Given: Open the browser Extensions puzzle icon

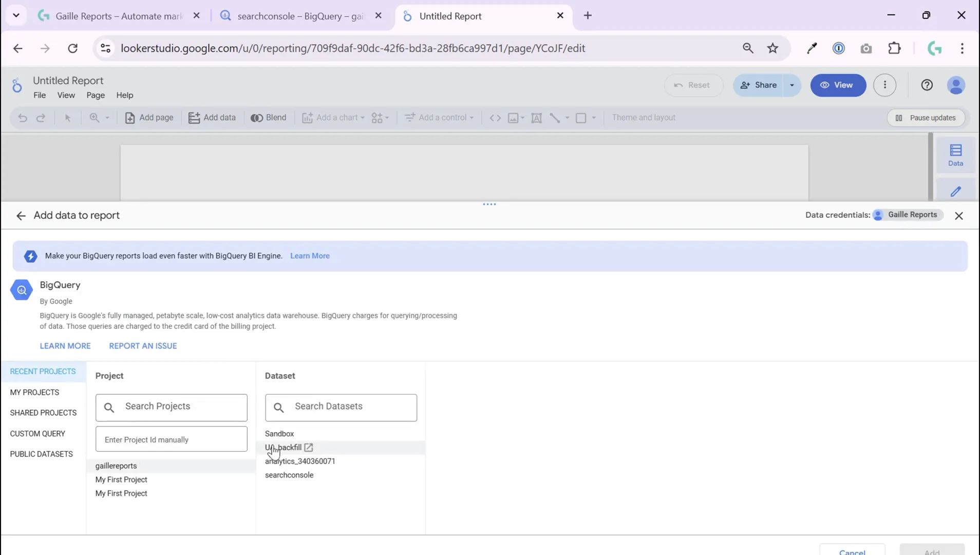Looking at the screenshot, I should click(x=894, y=48).
